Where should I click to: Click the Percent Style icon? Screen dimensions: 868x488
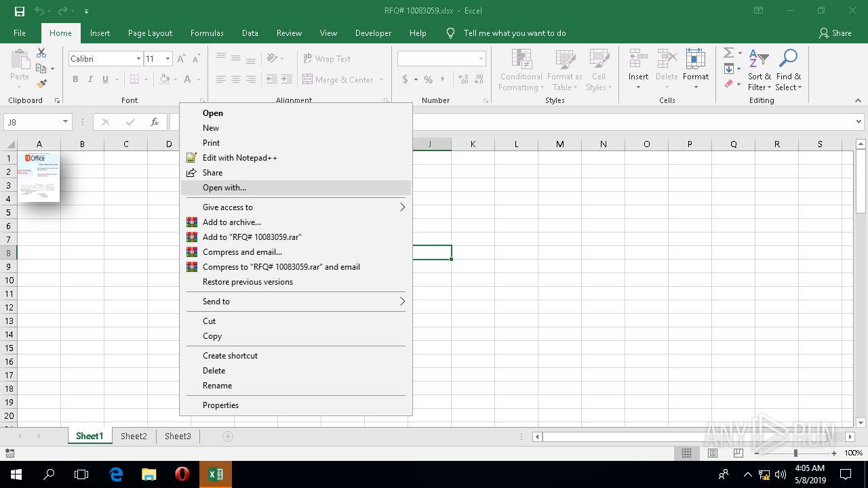(428, 79)
